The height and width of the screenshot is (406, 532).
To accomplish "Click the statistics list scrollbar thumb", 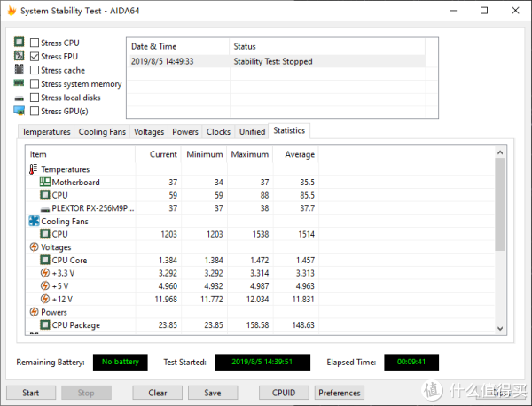I will click(x=500, y=205).
